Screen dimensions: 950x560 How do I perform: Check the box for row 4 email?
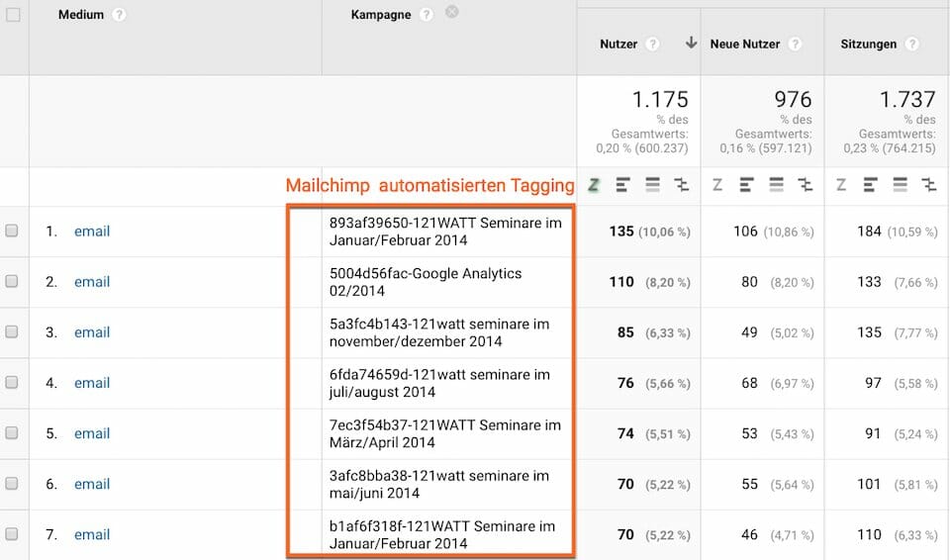point(12,383)
